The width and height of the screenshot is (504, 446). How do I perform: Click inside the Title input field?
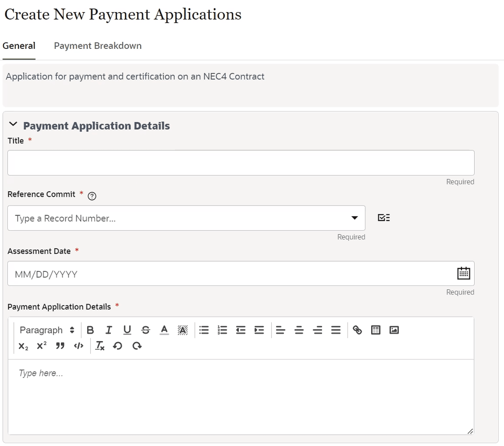tap(241, 162)
